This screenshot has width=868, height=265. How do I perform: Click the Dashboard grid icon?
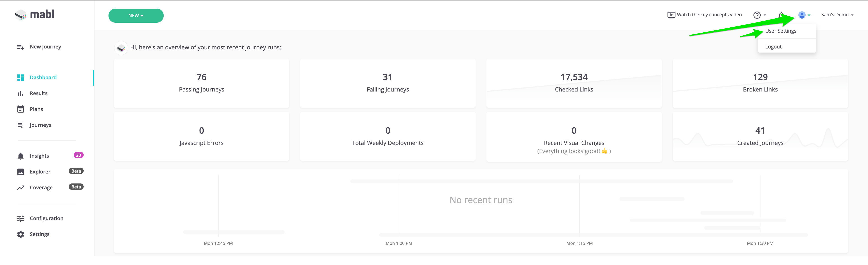pos(21,78)
